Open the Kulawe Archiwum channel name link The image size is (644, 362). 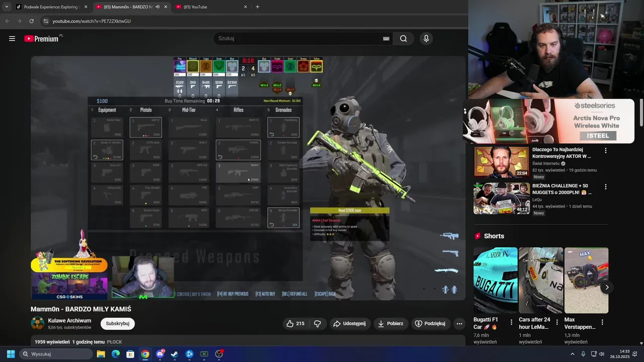(x=69, y=321)
